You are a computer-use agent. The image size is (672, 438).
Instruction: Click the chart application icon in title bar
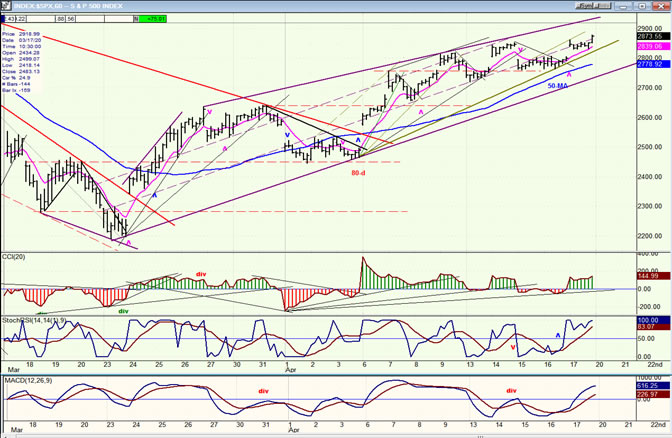[6, 6]
